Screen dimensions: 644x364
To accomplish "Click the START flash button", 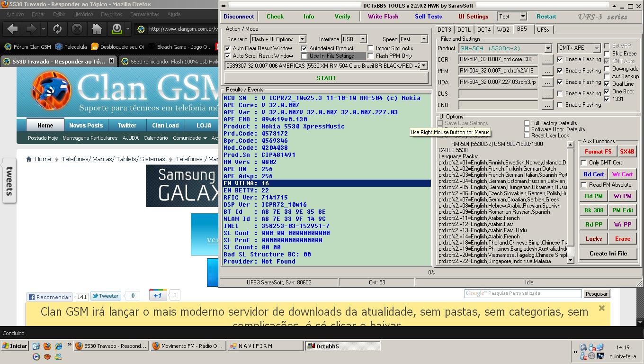I will [x=326, y=78].
